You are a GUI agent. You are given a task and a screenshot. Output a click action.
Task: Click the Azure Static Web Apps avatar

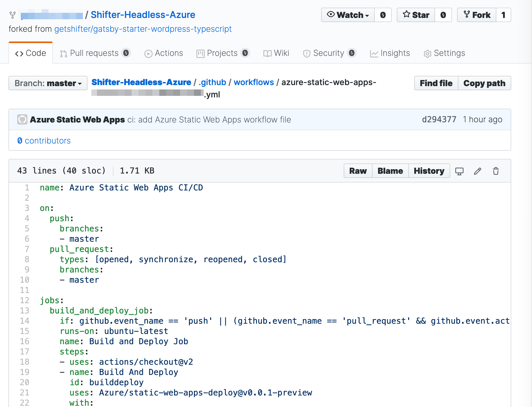[x=22, y=119]
